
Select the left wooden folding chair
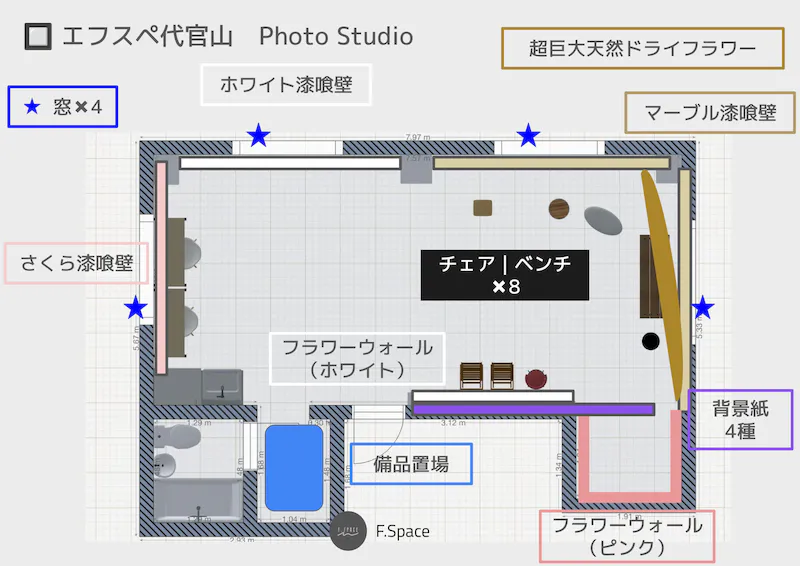(471, 376)
